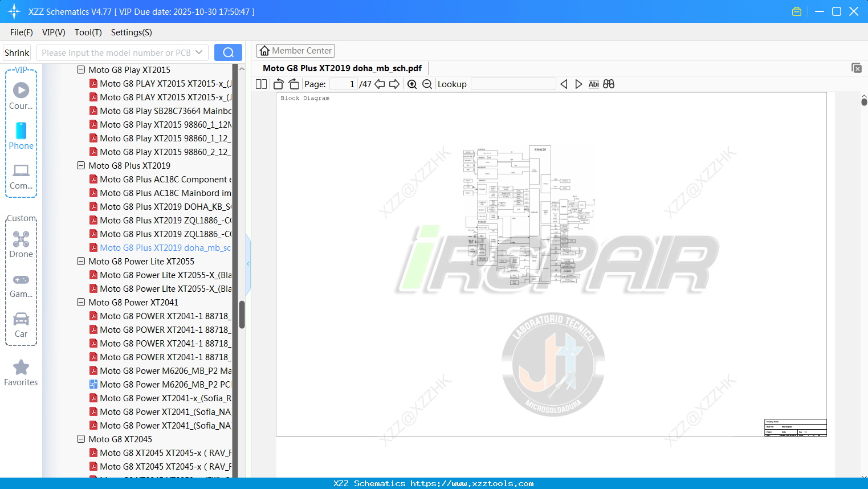Select the Drone category icon
Viewport: 868px width, 489px height.
[x=21, y=244]
